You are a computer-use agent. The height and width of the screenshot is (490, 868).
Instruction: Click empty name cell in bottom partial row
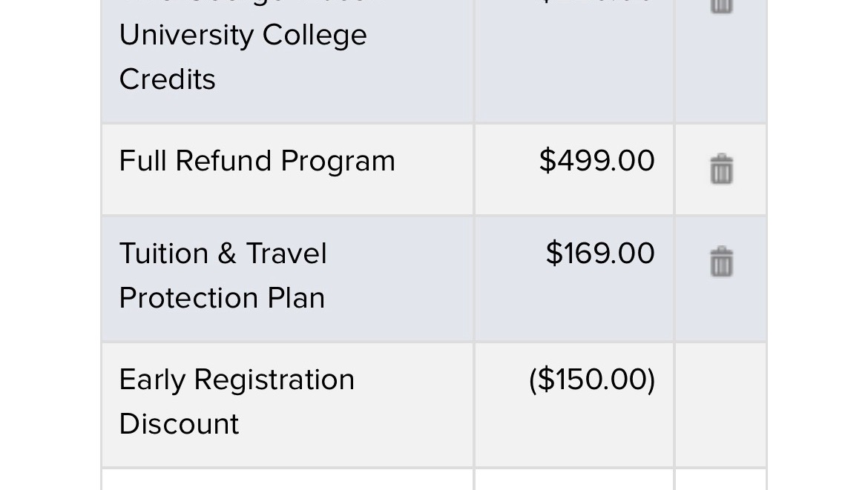coord(286,480)
